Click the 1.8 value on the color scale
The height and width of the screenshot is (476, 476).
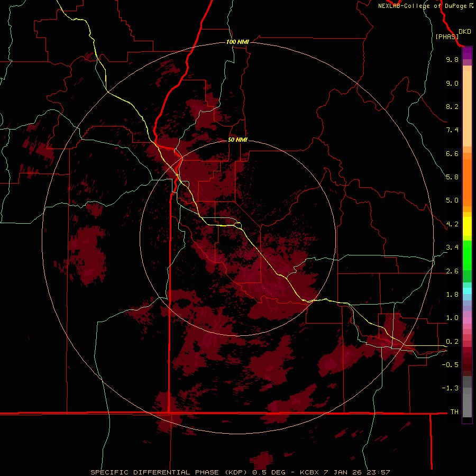(452, 295)
